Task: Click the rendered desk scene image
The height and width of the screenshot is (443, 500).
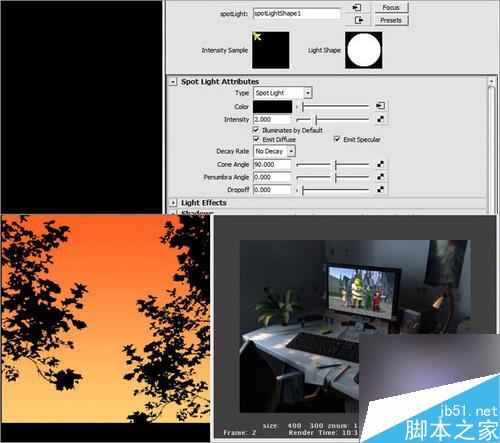Action: click(355, 326)
